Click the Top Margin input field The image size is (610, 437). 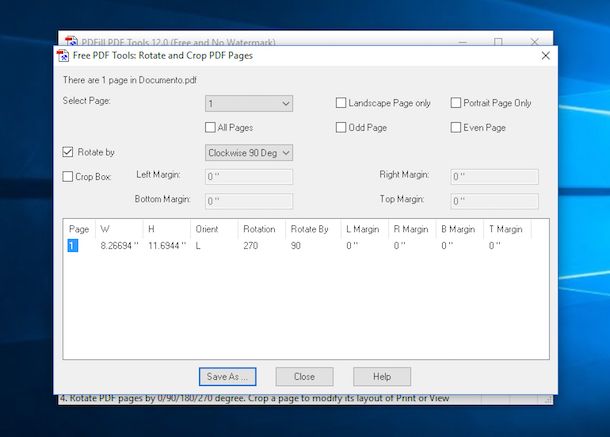tap(494, 201)
